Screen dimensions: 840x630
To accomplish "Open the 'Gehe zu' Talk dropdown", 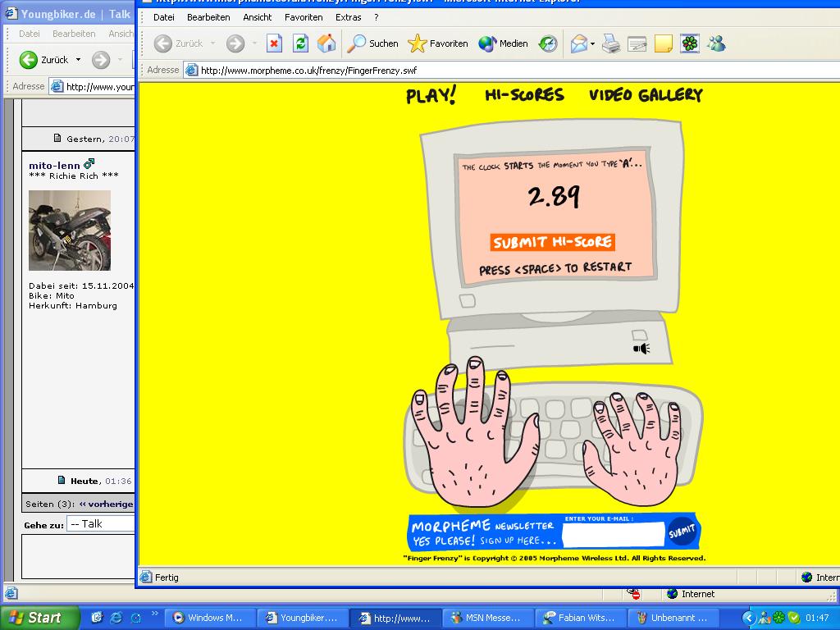I will coord(100,523).
